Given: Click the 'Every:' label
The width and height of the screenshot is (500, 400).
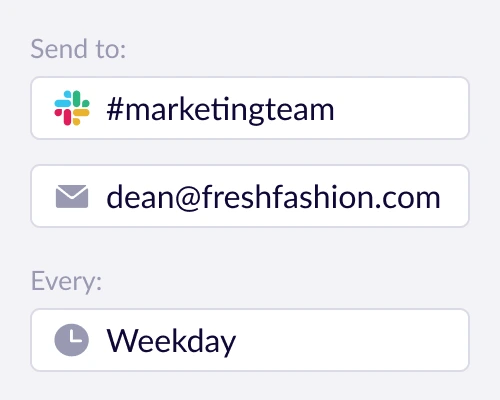Looking at the screenshot, I should 66,281.
